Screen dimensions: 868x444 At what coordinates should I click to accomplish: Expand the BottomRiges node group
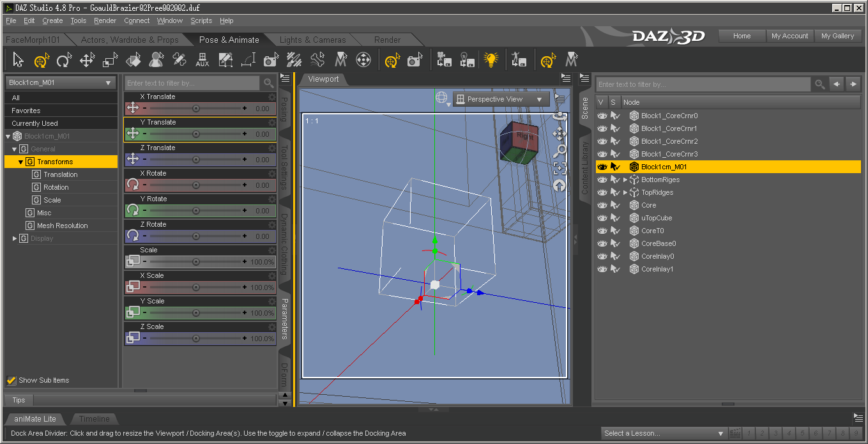point(625,180)
